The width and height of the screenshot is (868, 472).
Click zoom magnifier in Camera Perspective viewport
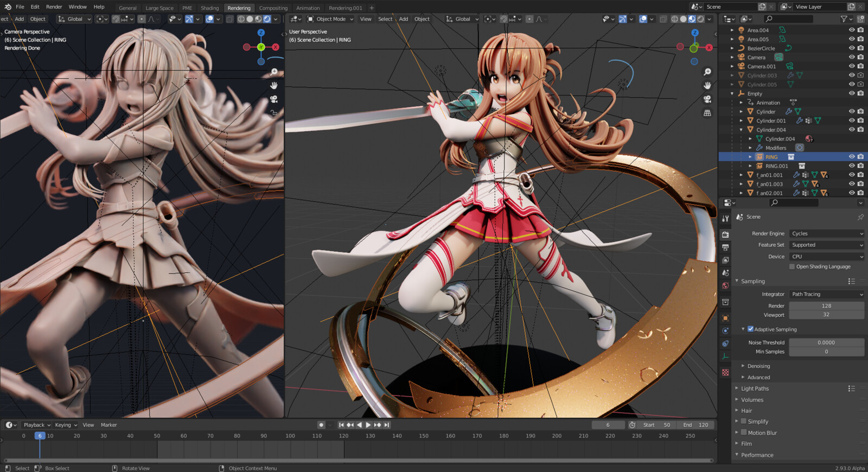pyautogui.click(x=274, y=72)
